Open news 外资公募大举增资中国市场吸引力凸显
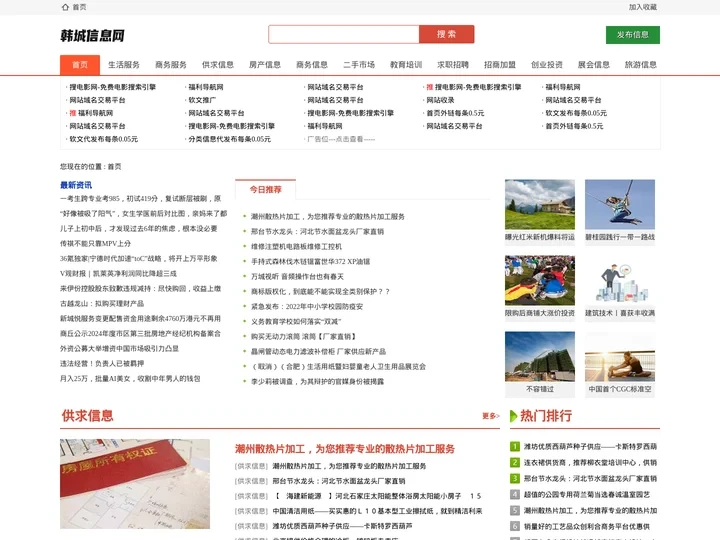 coord(119,349)
